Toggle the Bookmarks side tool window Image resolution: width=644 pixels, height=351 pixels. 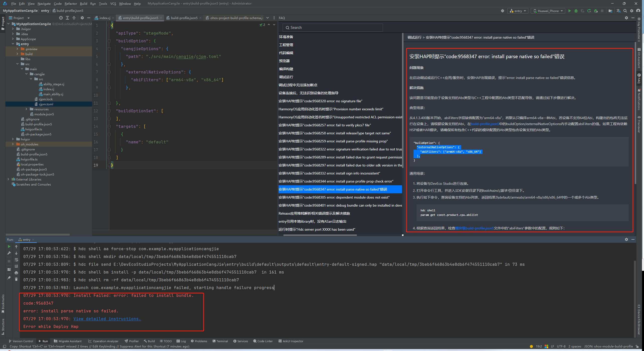[3, 304]
